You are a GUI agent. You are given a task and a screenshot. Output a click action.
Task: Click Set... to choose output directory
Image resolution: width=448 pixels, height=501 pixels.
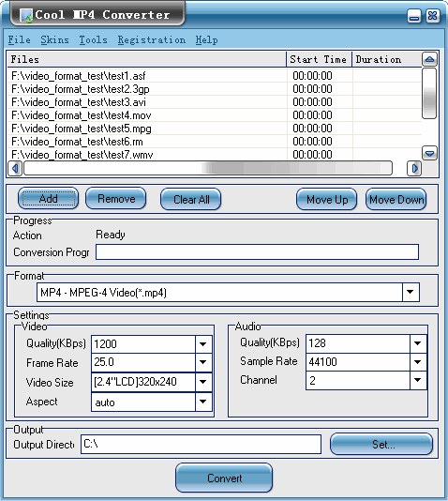[381, 444]
